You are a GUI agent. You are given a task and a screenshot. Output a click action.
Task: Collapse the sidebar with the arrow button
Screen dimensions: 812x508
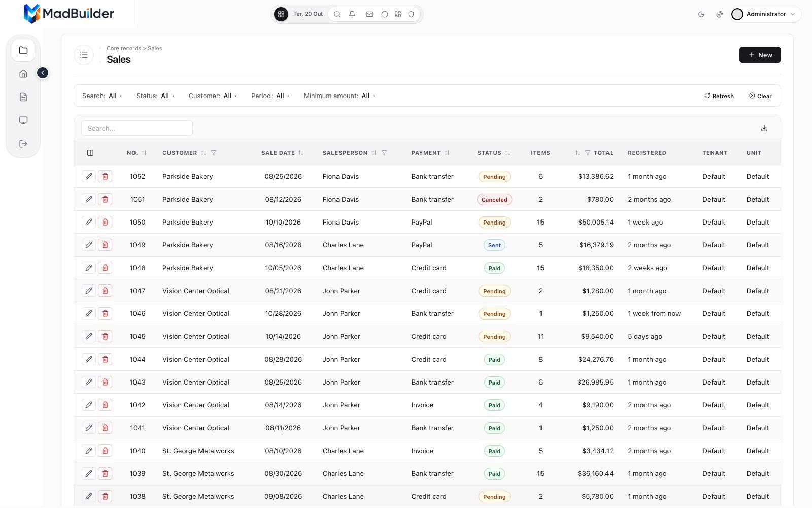pos(43,73)
